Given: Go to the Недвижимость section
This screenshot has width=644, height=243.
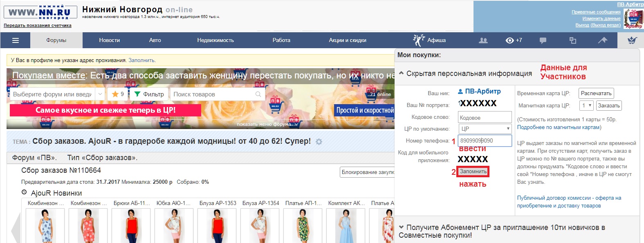Looking at the screenshot, I should tap(215, 40).
